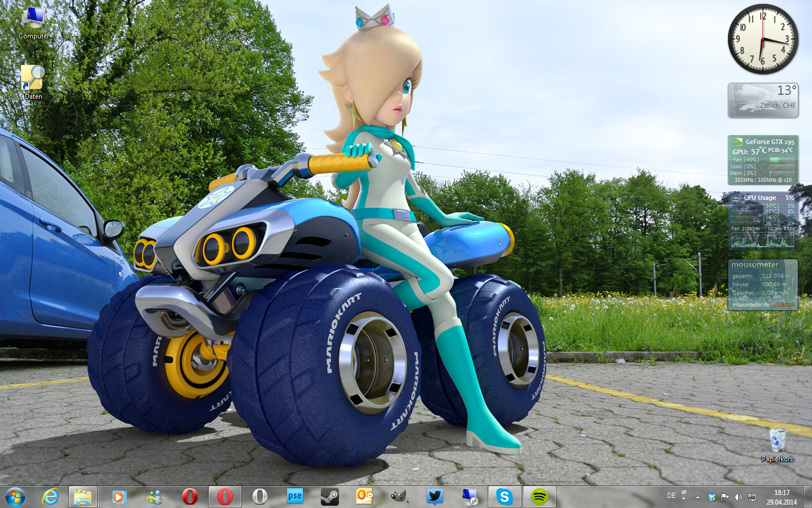Open Windows Live Messenger taskbar icon
Image resolution: width=812 pixels, height=508 pixels.
click(155, 497)
